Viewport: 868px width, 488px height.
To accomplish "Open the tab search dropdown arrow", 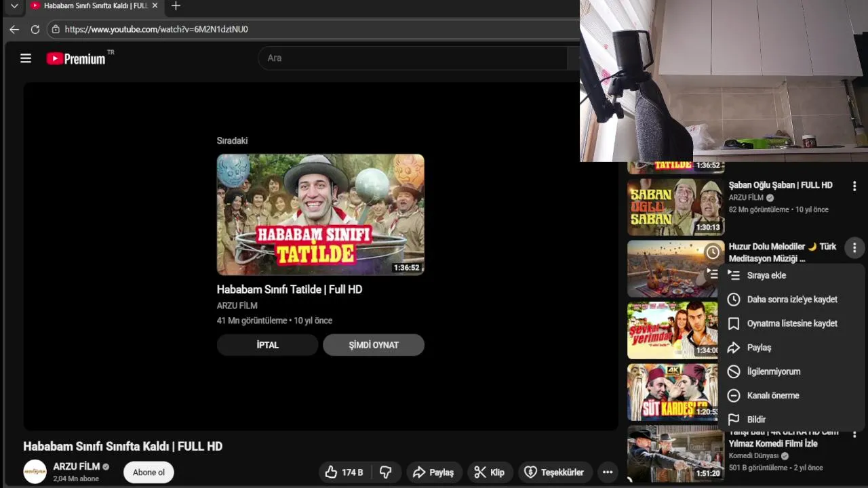I will (x=14, y=6).
